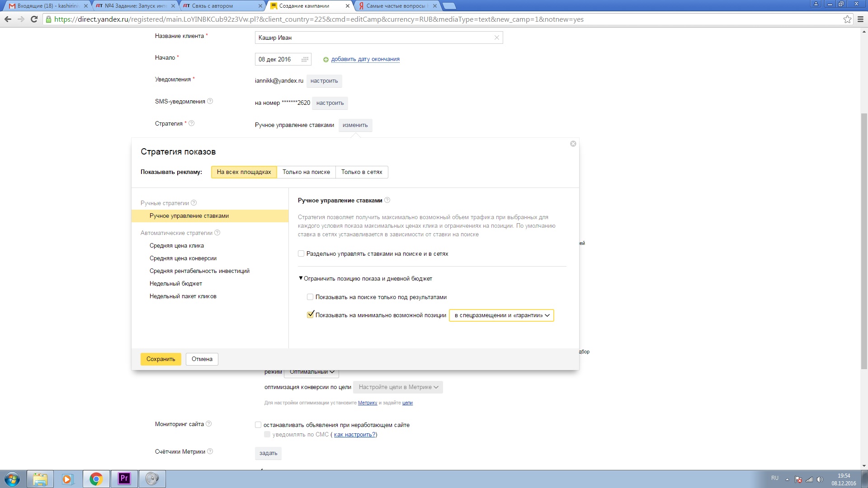Click the green plus icon next to add end date
868x488 pixels.
pyautogui.click(x=326, y=59)
